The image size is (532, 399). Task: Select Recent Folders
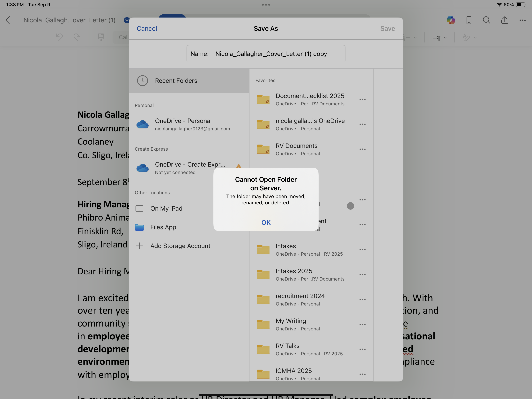point(189,81)
